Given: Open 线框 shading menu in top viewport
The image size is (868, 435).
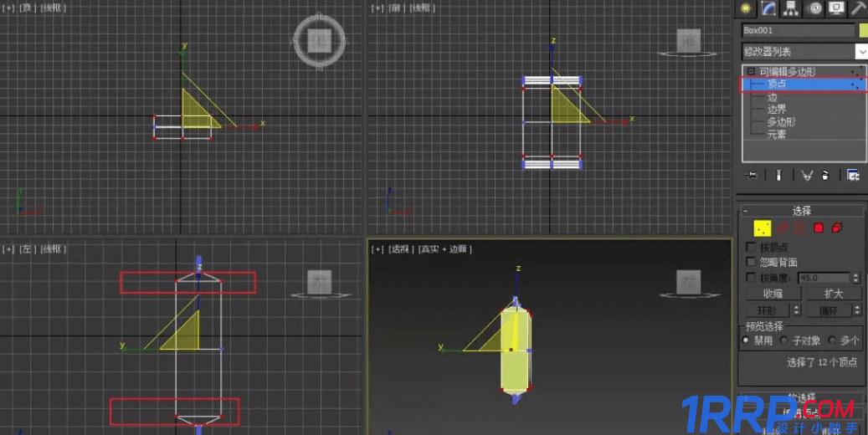Looking at the screenshot, I should coord(53,8).
